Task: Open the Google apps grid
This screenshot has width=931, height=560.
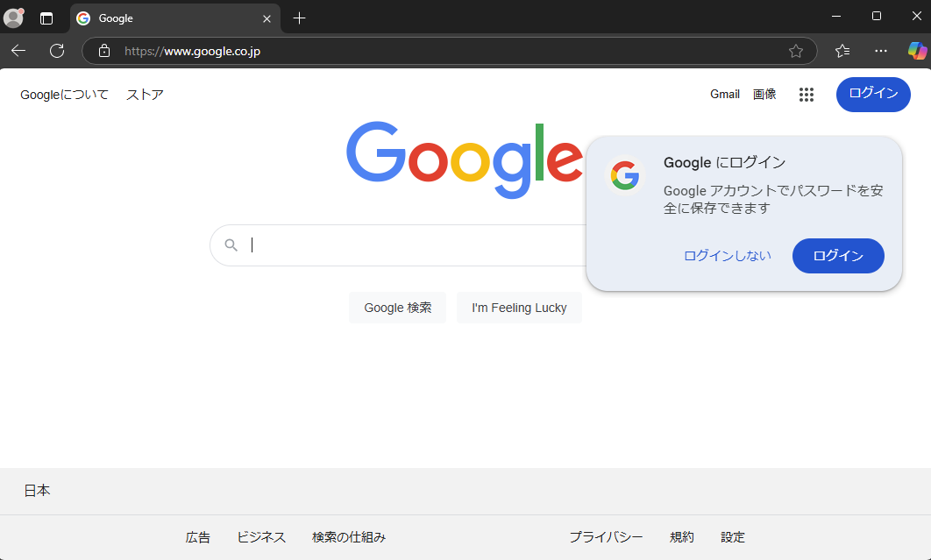Action: [807, 95]
